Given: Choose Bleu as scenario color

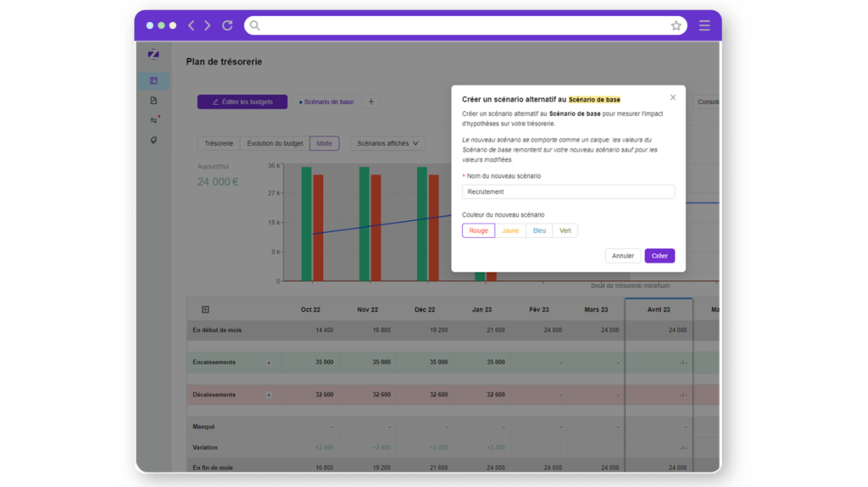Looking at the screenshot, I should click(x=539, y=230).
